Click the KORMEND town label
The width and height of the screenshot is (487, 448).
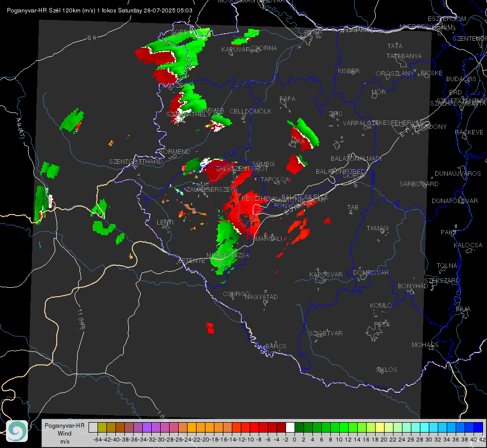click(x=175, y=151)
